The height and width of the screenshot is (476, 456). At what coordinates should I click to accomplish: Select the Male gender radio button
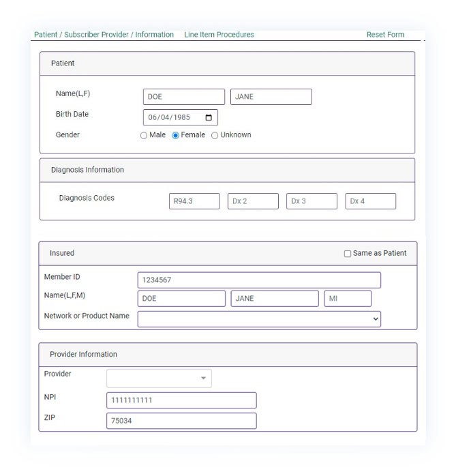[x=144, y=136]
